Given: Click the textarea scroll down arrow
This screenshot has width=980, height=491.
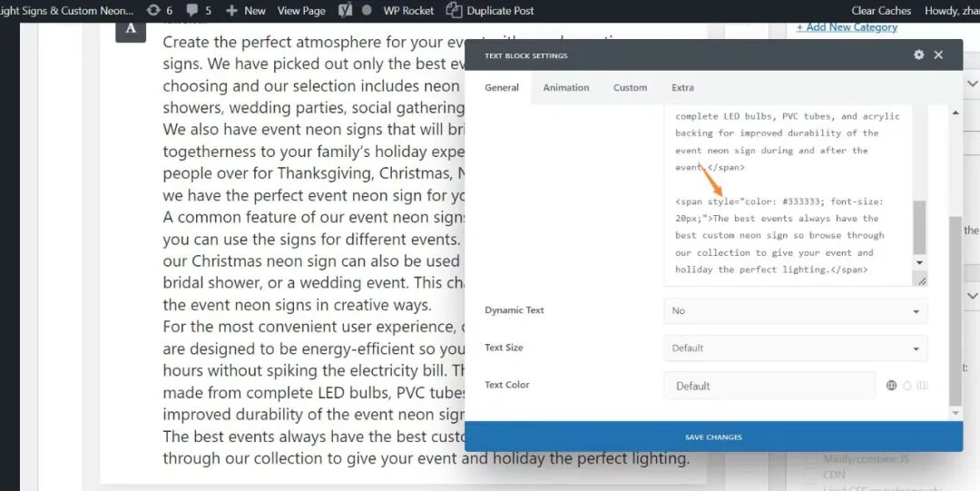Looking at the screenshot, I should pos(919,262).
